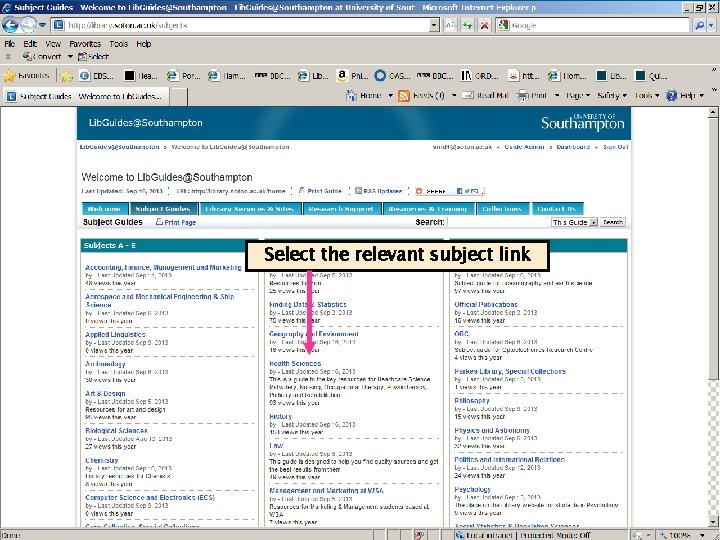This screenshot has width=720, height=540.
Task: Open the Applied Linguistics subject guide
Action: click(x=115, y=334)
